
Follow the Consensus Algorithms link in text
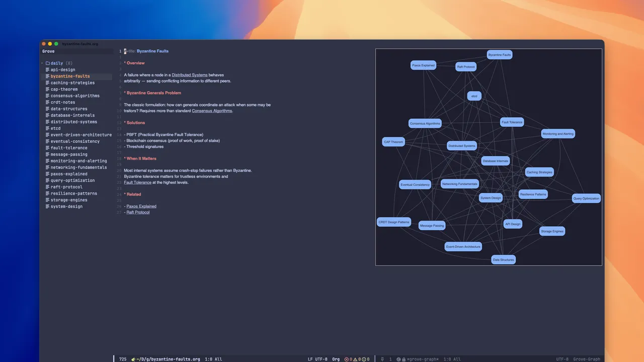coord(212,111)
